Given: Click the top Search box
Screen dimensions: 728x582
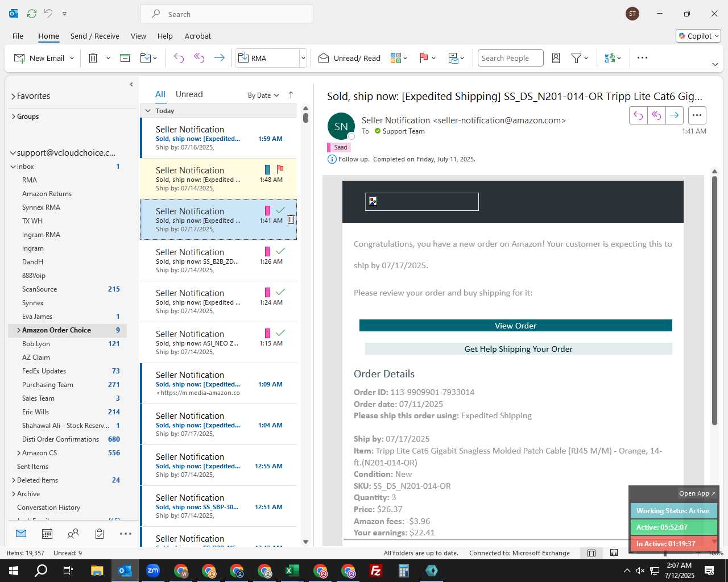Looking at the screenshot, I should click(x=226, y=14).
